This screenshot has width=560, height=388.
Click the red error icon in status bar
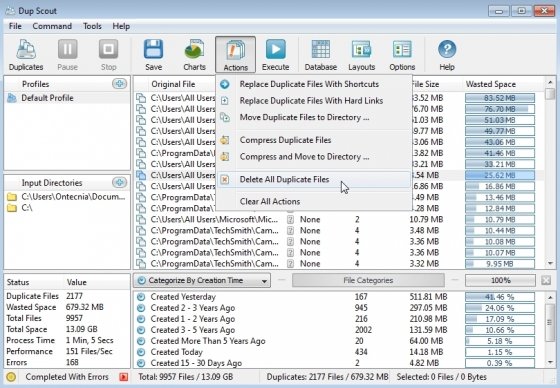pos(124,377)
